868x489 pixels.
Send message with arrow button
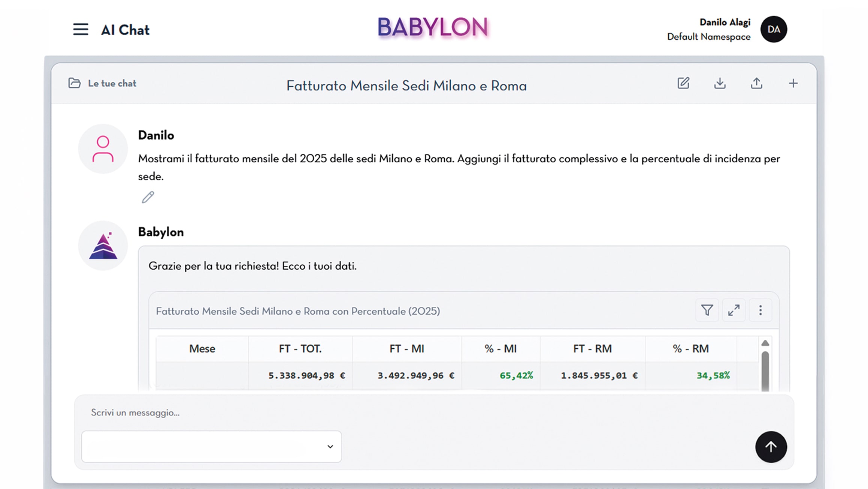click(x=771, y=447)
